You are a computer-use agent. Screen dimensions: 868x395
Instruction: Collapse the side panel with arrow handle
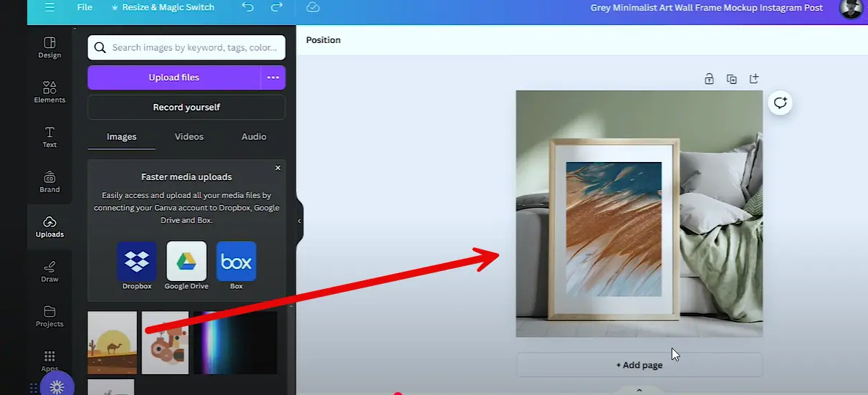(x=300, y=222)
